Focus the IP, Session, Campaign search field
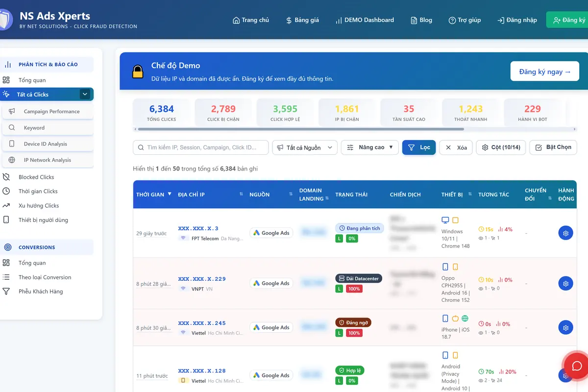The width and height of the screenshot is (588, 392). (x=201, y=147)
